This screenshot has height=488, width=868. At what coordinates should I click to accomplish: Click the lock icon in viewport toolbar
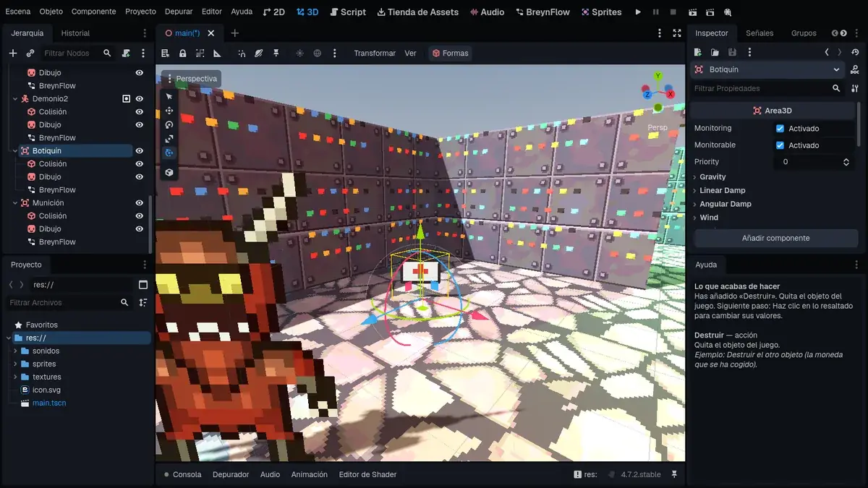pyautogui.click(x=183, y=53)
